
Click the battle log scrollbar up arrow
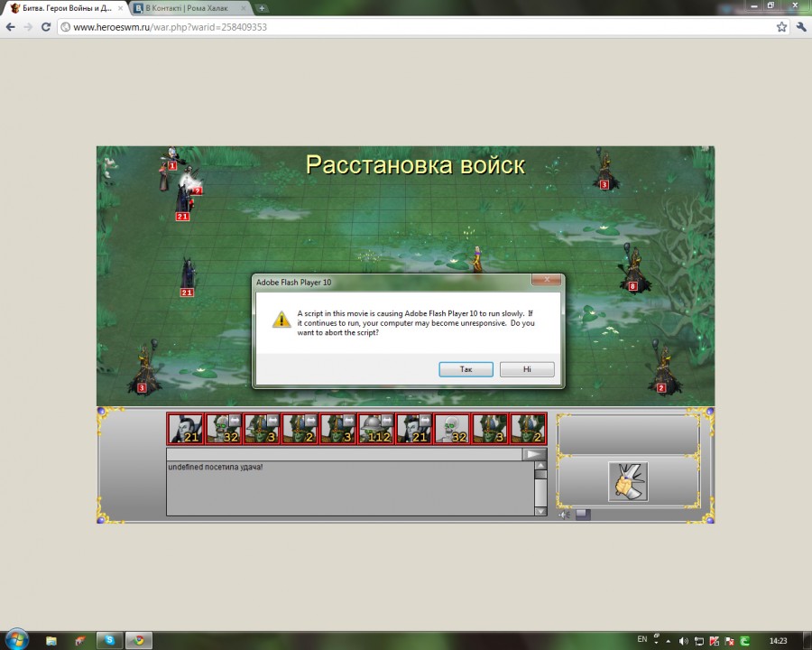pos(540,466)
